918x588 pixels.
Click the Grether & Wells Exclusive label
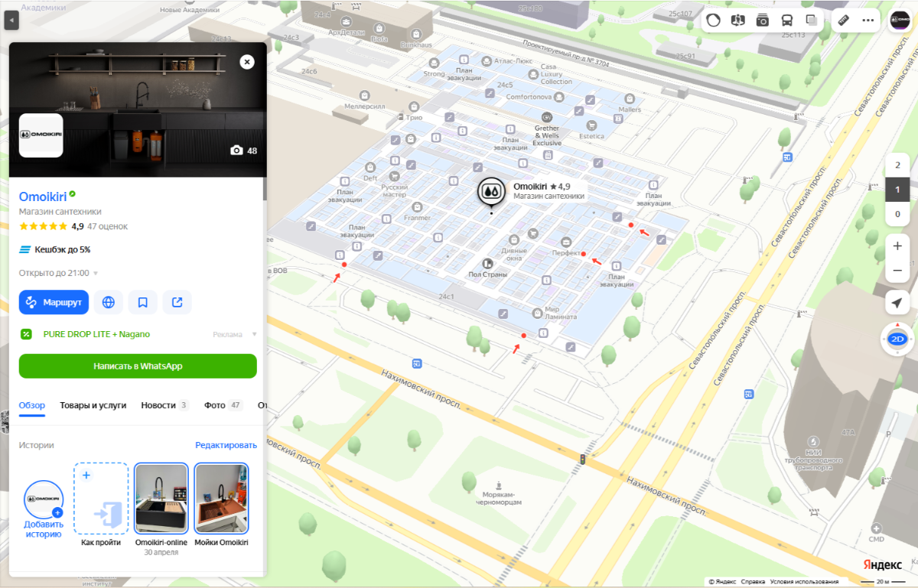pyautogui.click(x=547, y=135)
